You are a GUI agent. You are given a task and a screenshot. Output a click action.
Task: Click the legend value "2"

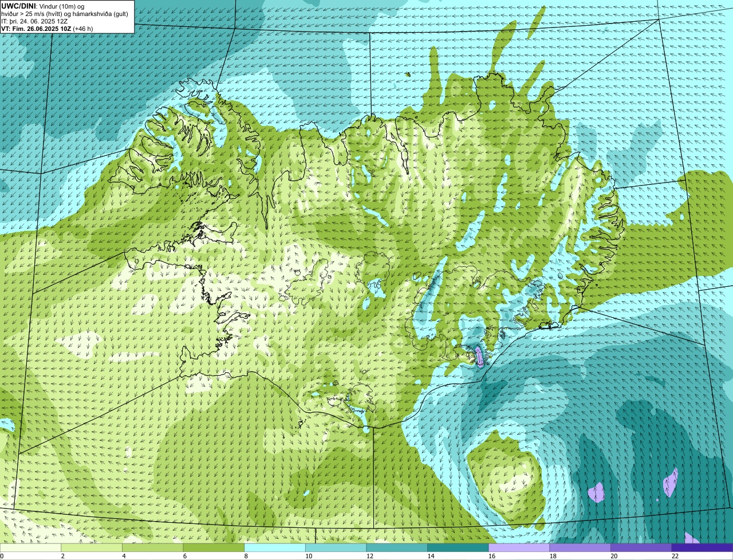pyautogui.click(x=62, y=556)
